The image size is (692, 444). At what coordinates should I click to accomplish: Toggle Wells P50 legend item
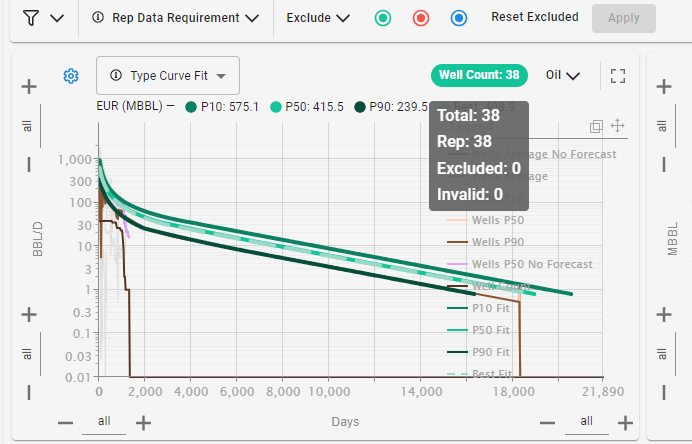485,220
